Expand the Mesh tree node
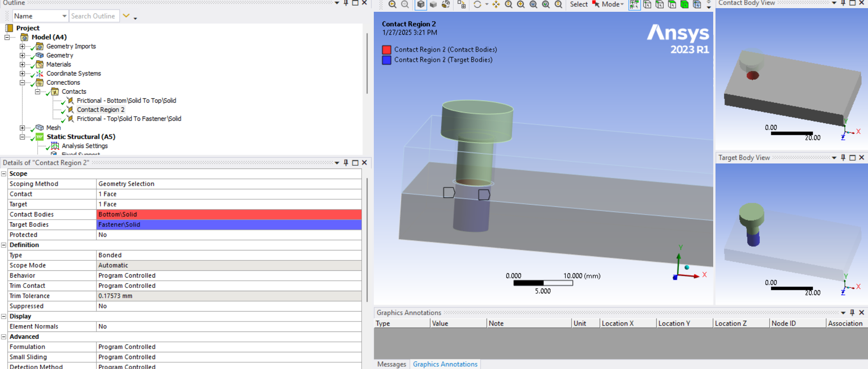 (x=22, y=128)
